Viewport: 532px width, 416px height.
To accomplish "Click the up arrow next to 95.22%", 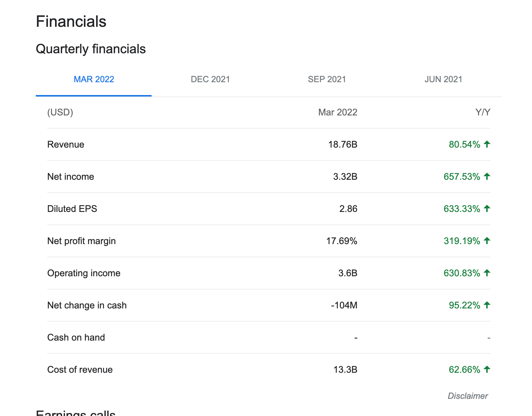I will [x=487, y=305].
